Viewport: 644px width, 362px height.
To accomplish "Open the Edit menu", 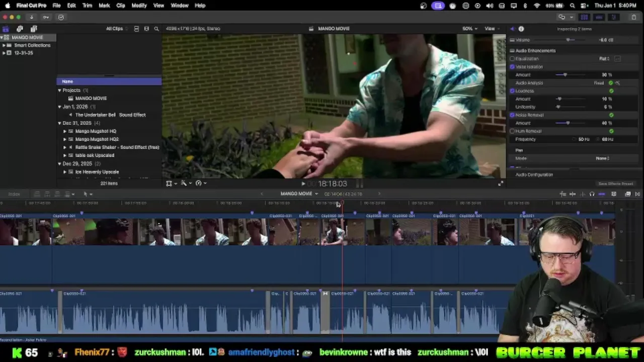I will point(71,6).
